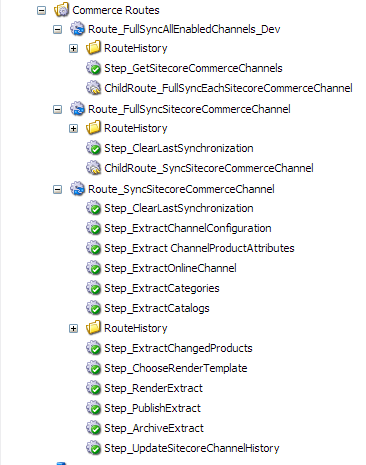Click the Route_FullSyncAllEnabledChannels_Dev route icon
The height and width of the screenshot is (465, 366).
(x=77, y=29)
